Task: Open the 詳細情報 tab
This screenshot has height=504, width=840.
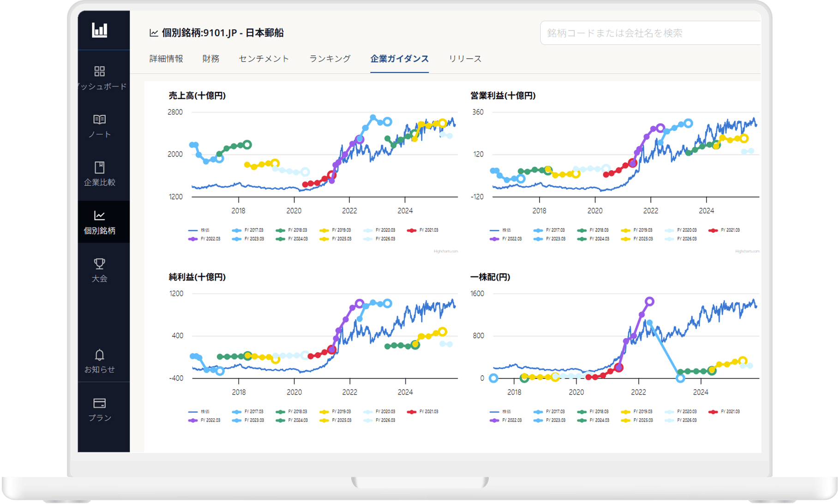Action: pyautogui.click(x=166, y=59)
